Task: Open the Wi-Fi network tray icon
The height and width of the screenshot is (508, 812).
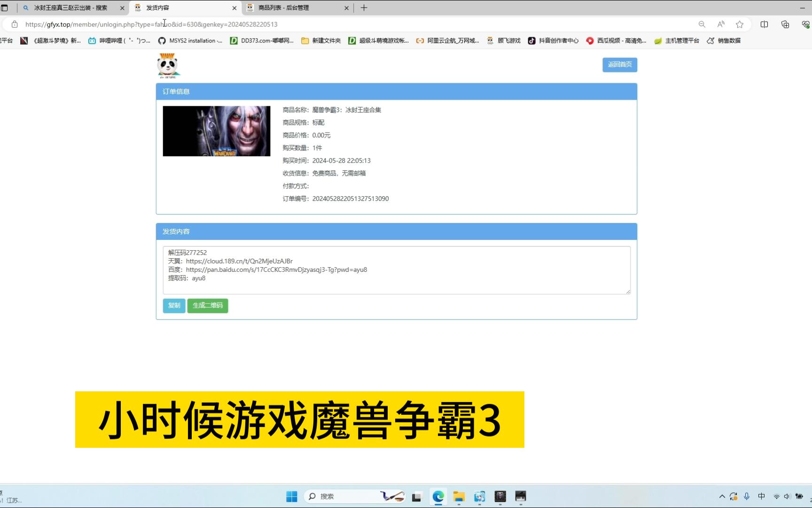Action: click(777, 497)
